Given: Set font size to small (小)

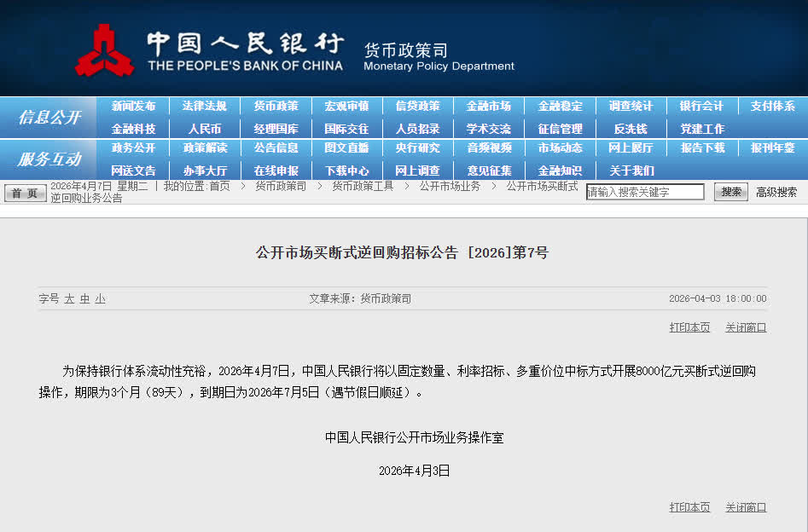Looking at the screenshot, I should pyautogui.click(x=101, y=298).
